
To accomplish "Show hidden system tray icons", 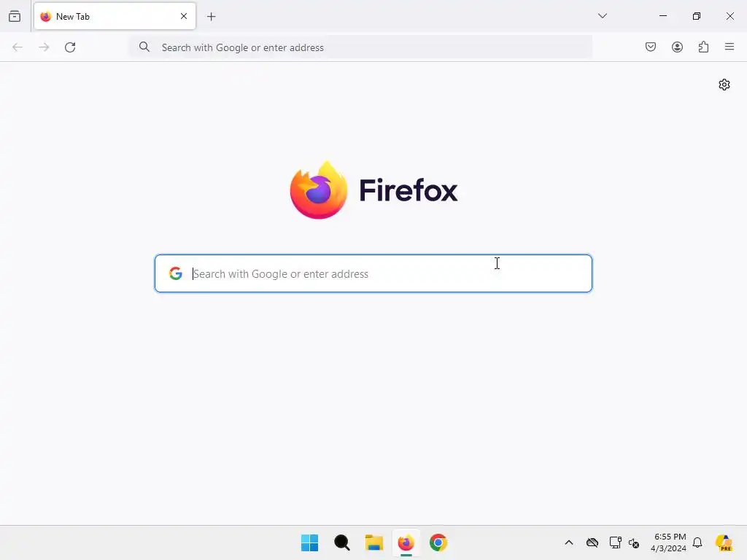I will 569,542.
